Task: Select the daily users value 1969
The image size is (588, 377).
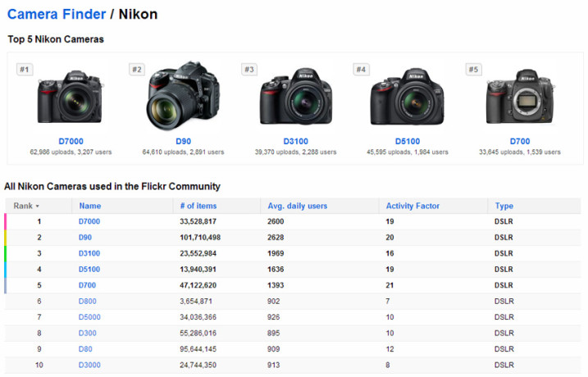Action: [x=276, y=253]
